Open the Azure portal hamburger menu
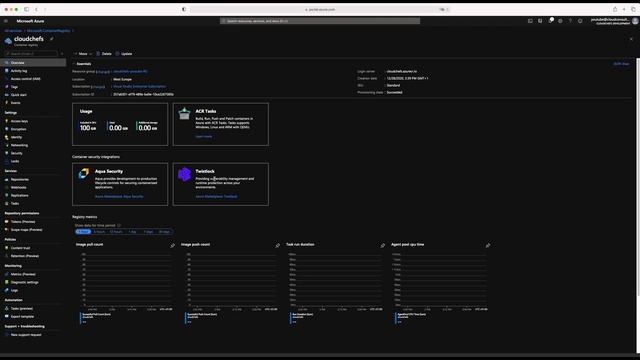The image size is (640, 360). click(x=6, y=21)
